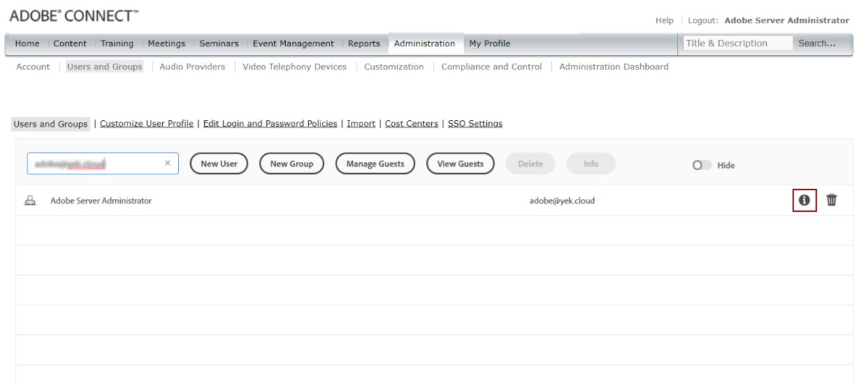Open the Help link
Image resolution: width=868 pixels, height=384 pixels.
click(664, 20)
